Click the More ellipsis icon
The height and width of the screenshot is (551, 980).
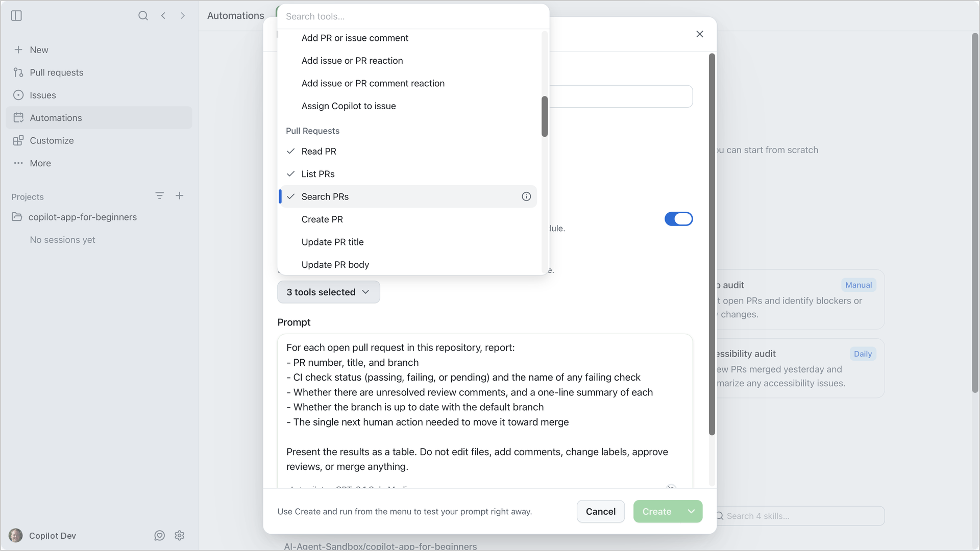click(18, 163)
